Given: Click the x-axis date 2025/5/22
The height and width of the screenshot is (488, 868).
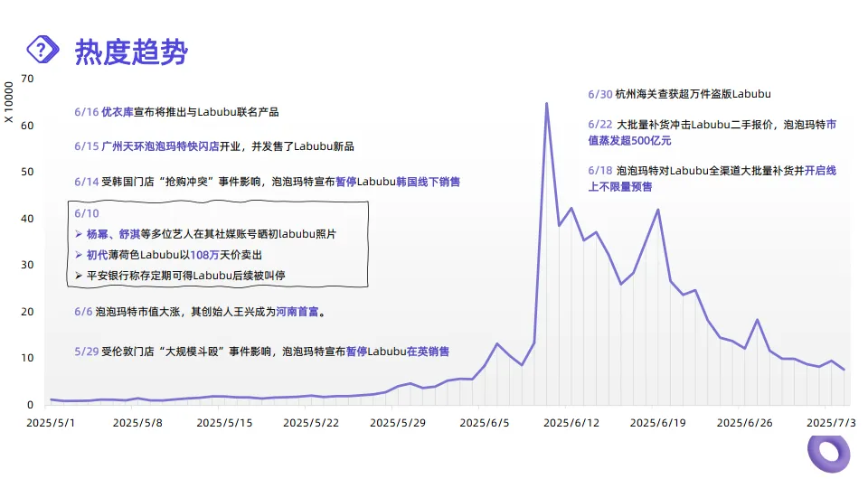Looking at the screenshot, I should point(310,423).
